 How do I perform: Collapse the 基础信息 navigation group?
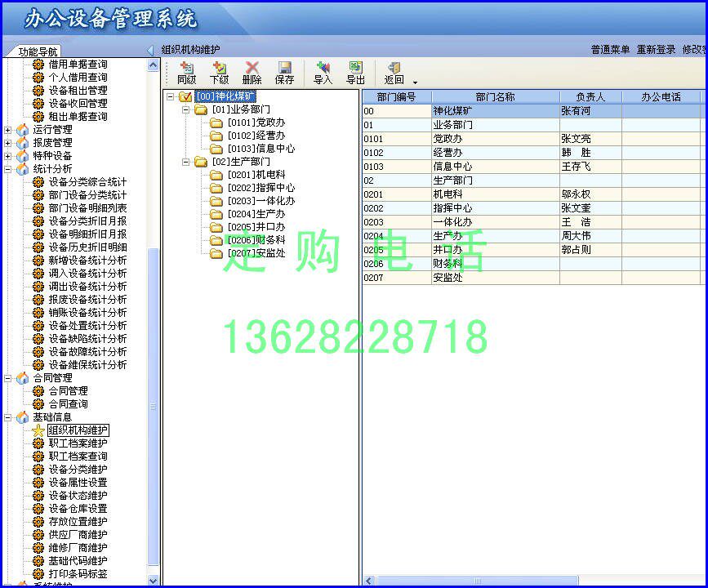[x=7, y=418]
